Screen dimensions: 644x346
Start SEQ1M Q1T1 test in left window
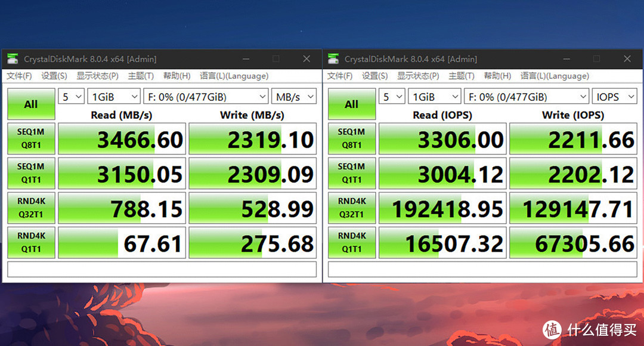tap(31, 173)
